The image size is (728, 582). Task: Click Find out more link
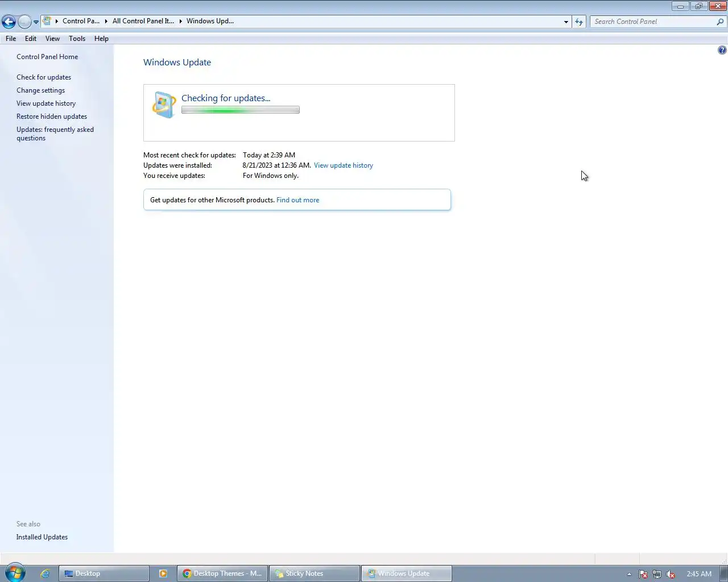point(297,200)
